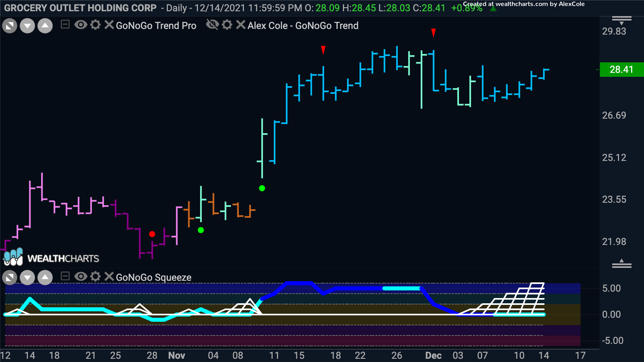Remove the GoNoGo Squeeze indicator

coord(109,276)
